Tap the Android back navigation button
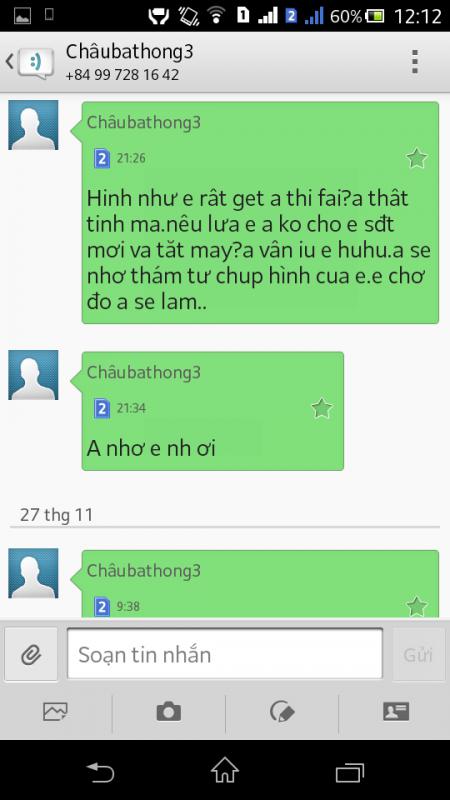450x800 pixels. tap(100, 771)
